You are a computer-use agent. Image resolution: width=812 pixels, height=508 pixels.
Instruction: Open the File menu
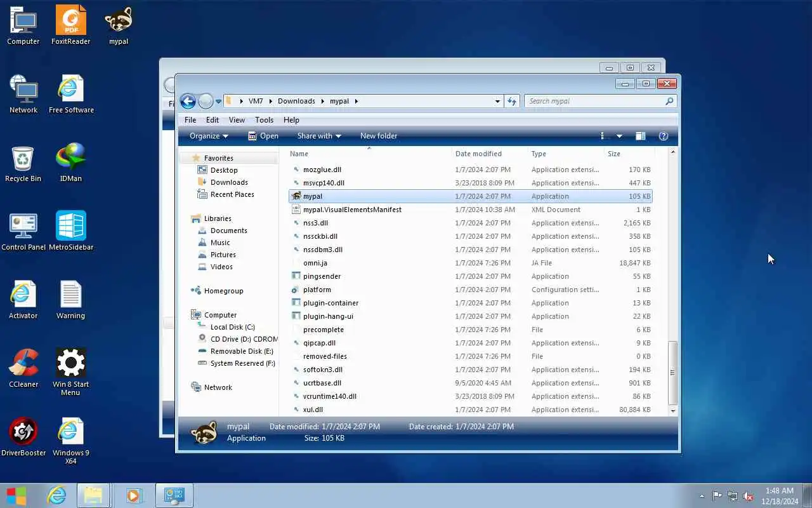tap(190, 120)
